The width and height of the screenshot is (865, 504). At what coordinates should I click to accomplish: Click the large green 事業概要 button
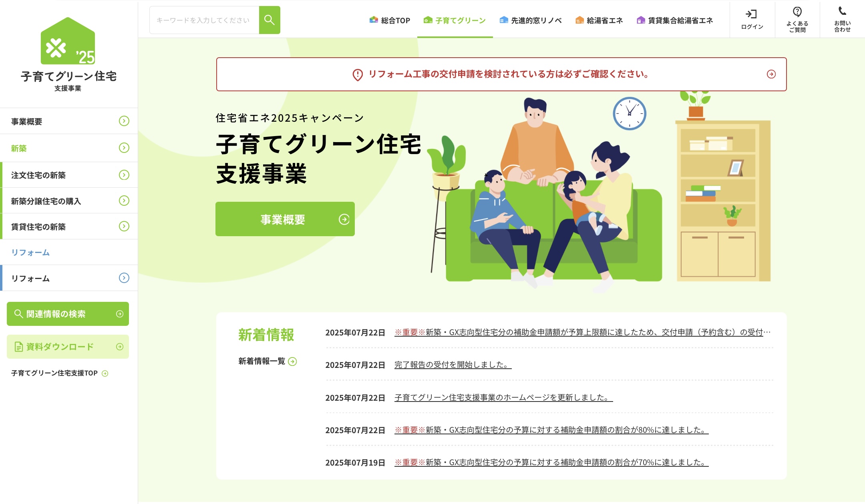pos(285,219)
